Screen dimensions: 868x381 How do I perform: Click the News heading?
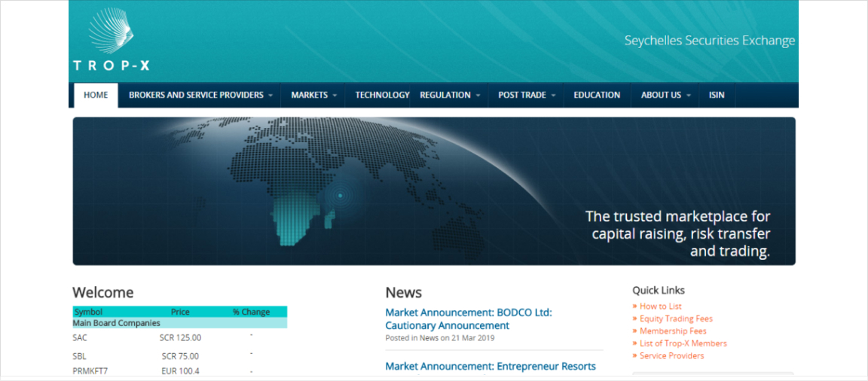(404, 292)
